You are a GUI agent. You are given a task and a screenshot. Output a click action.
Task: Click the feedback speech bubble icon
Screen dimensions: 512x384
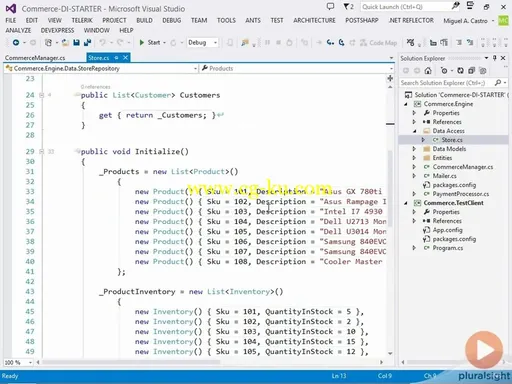coord(330,6)
